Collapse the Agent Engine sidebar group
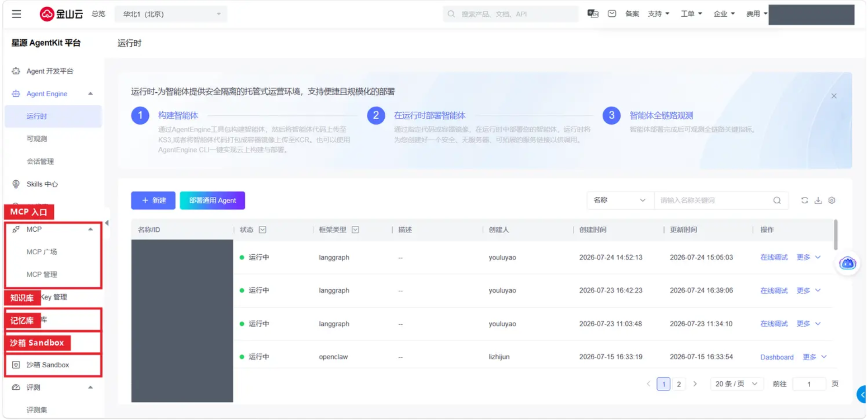The height and width of the screenshot is (420, 868). (x=90, y=93)
